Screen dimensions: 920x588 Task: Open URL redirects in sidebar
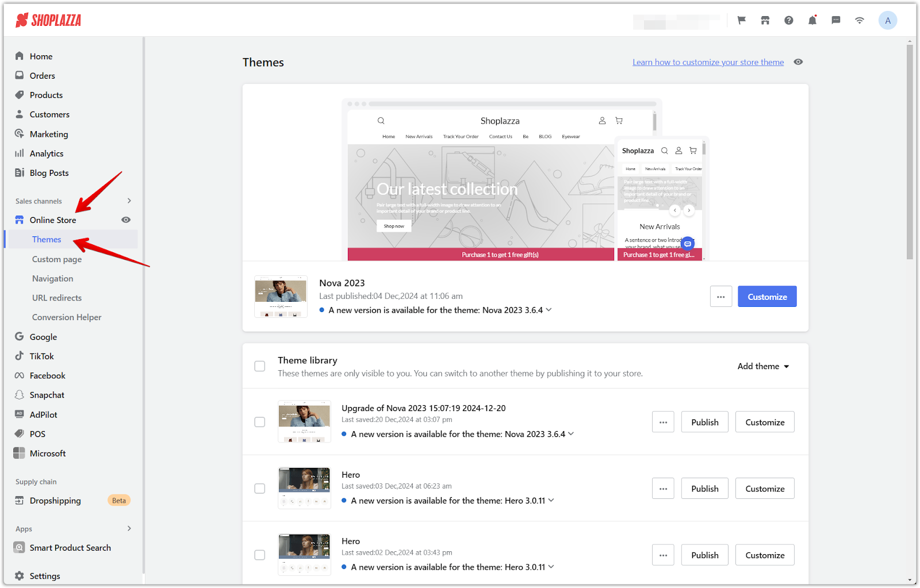click(57, 298)
